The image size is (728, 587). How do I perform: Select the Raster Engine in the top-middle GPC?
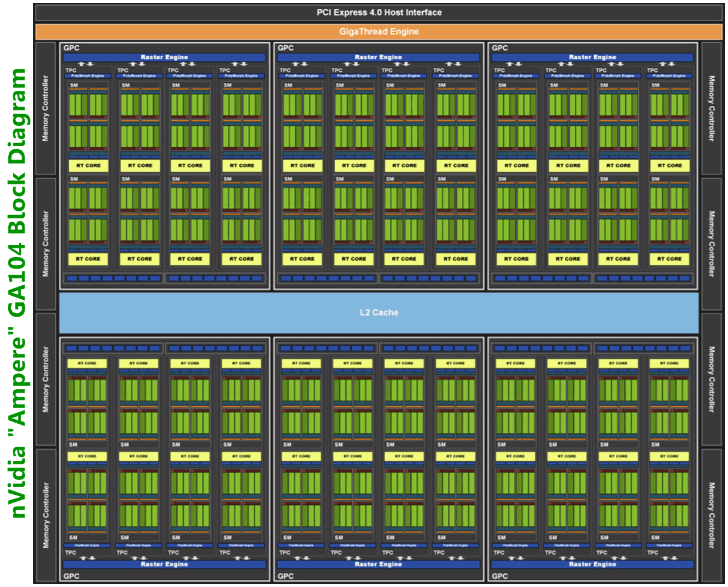click(x=378, y=58)
